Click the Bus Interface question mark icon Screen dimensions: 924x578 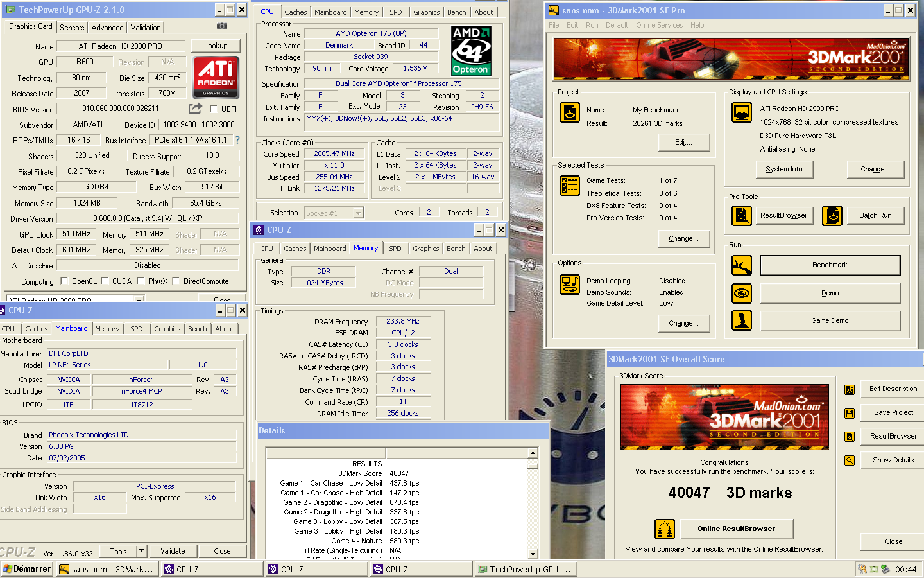coord(237,139)
